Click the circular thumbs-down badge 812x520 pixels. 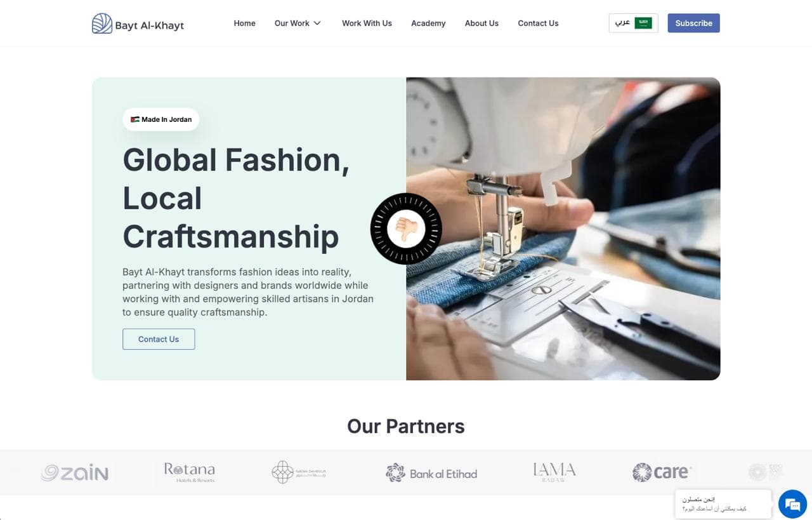[406, 229]
